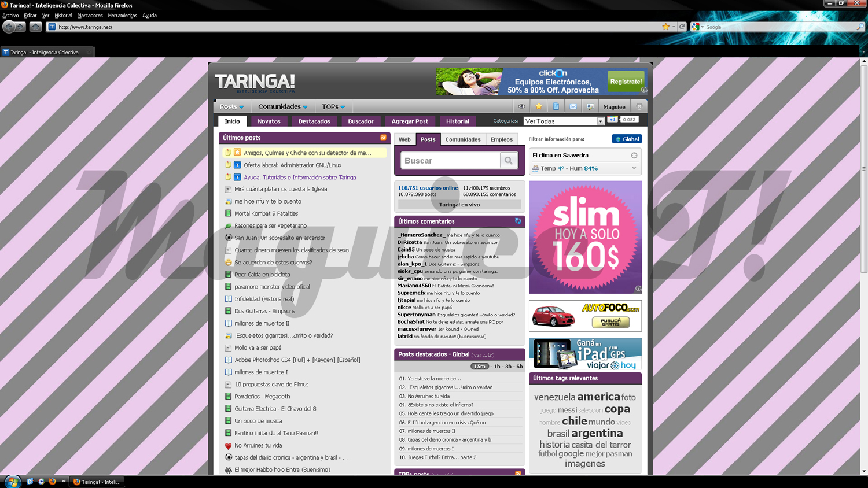
Task: Click the slim 160$ advertisement image
Action: point(585,237)
